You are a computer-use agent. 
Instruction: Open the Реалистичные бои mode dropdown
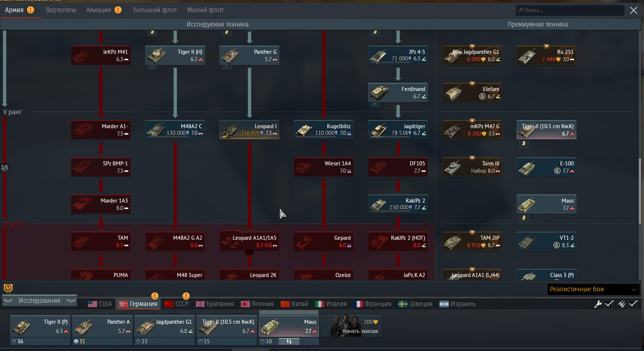pyautogui.click(x=593, y=289)
